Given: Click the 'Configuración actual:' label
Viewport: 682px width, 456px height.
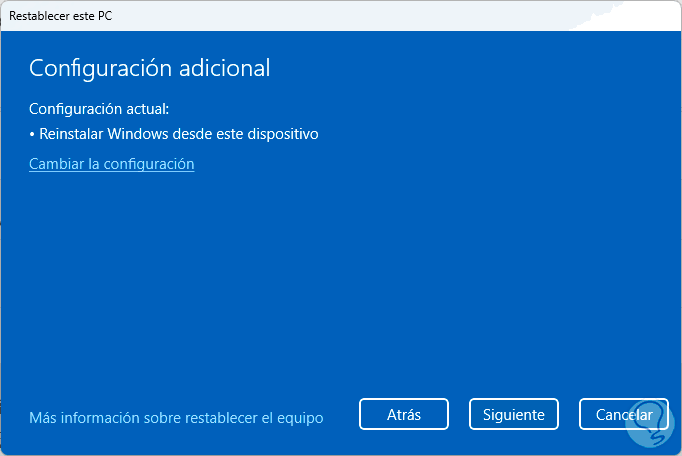Looking at the screenshot, I should point(99,108).
